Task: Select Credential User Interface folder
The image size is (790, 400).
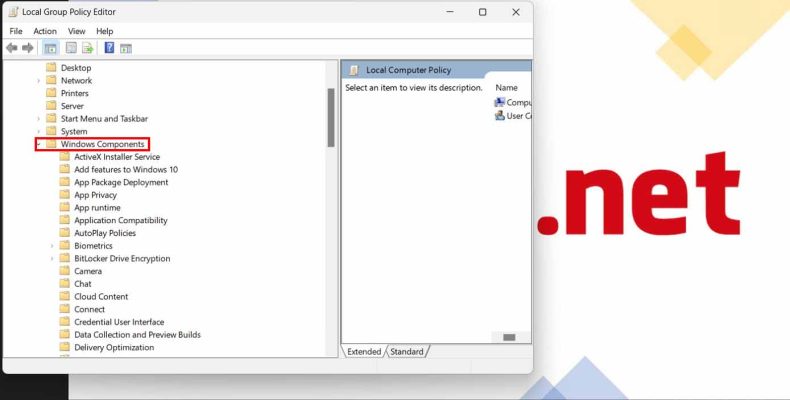Action: coord(119,322)
